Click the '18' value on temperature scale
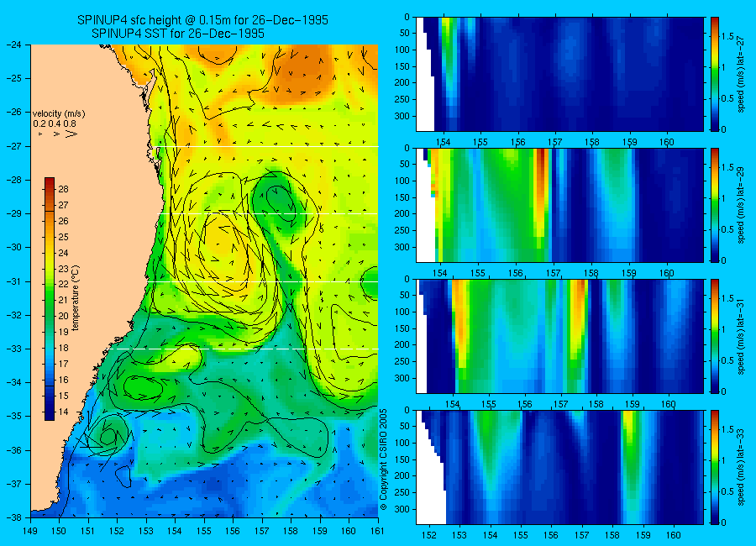 click(64, 349)
